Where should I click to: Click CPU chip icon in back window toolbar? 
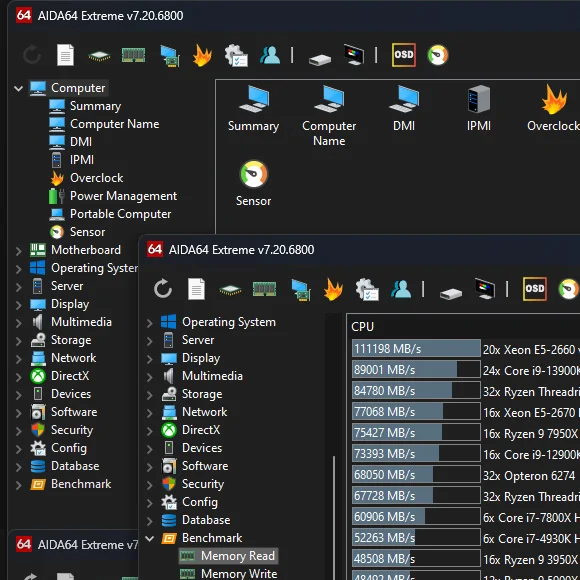point(99,56)
